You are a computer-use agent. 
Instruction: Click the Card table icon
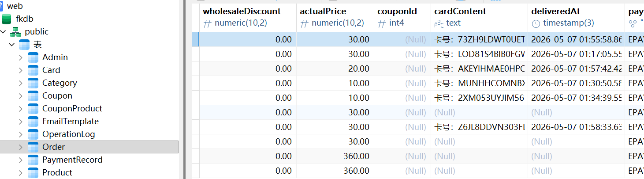(x=33, y=70)
